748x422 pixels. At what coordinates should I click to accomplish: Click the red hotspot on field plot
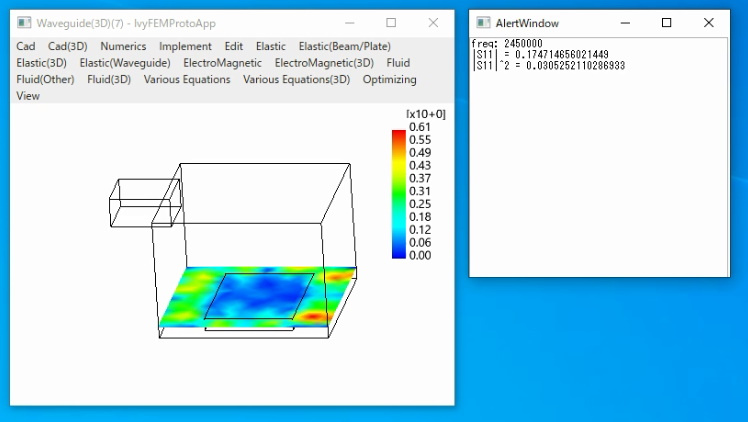(x=313, y=316)
